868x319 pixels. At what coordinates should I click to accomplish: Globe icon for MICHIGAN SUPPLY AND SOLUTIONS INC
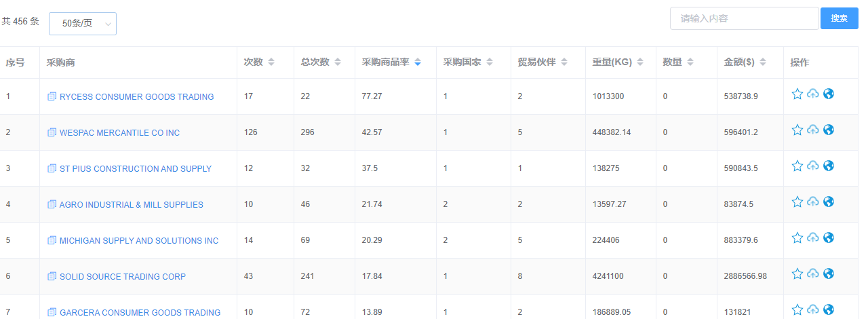pos(829,238)
